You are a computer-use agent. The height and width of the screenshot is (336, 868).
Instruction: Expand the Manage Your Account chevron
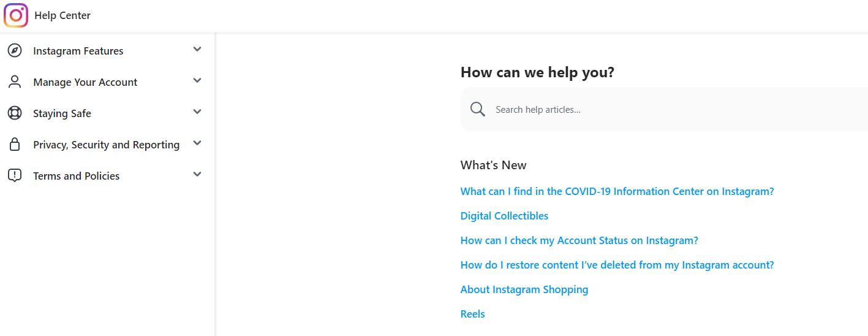click(x=197, y=80)
